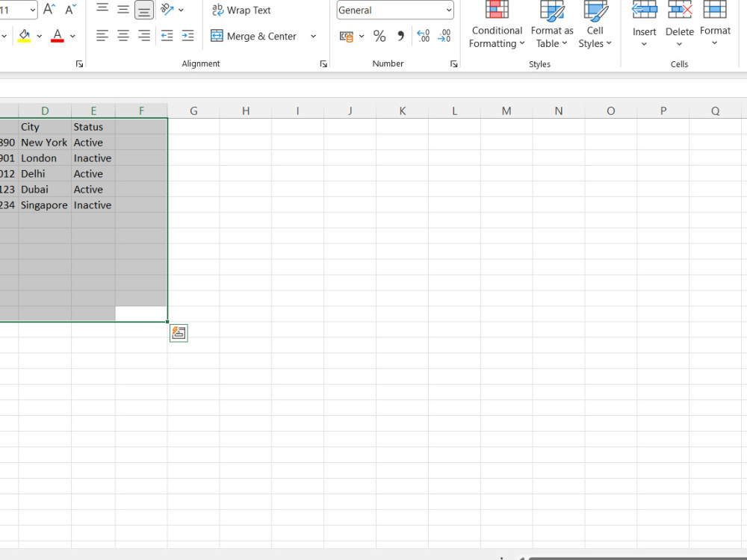This screenshot has height=560, width=747.
Task: Open the fill color dropdown arrow
Action: [x=39, y=36]
